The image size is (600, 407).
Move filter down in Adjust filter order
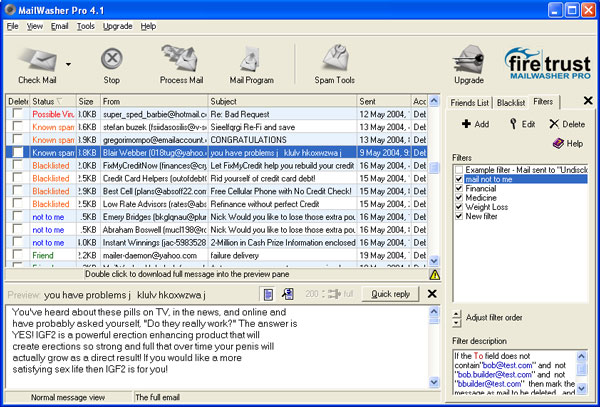pos(456,323)
